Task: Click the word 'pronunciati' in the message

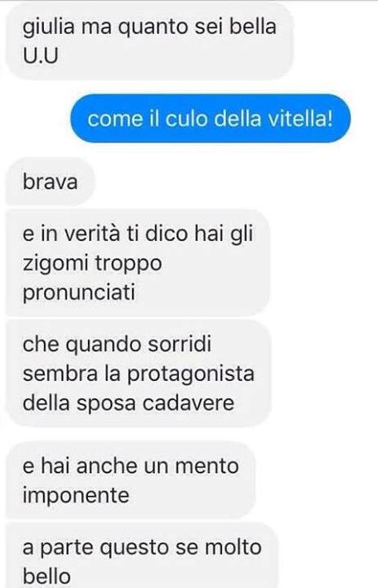Action: 79,292
